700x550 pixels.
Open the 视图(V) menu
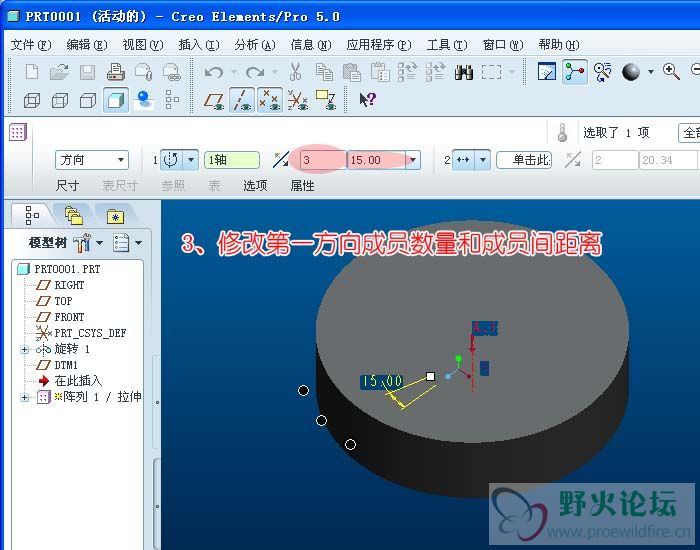coord(143,45)
